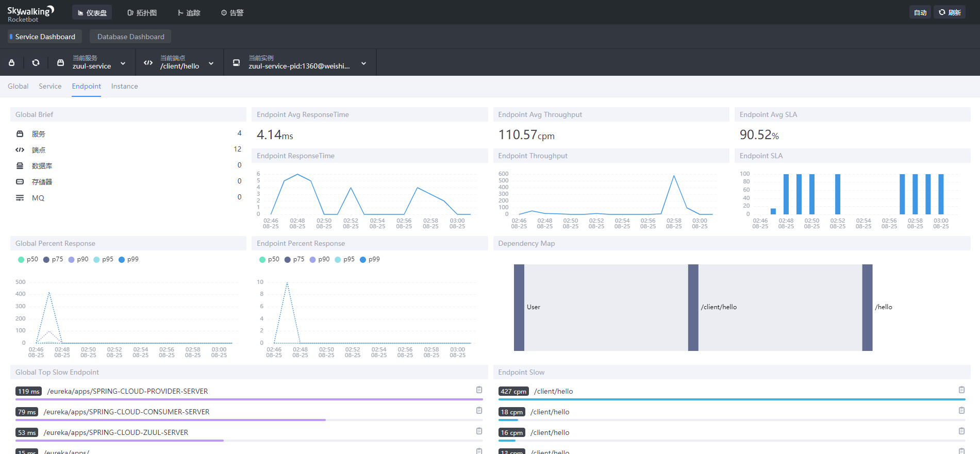Copy the /eureka/apps/SPRING-CLOUD-PROVIDER-SERVER endpoint name

coord(479,390)
